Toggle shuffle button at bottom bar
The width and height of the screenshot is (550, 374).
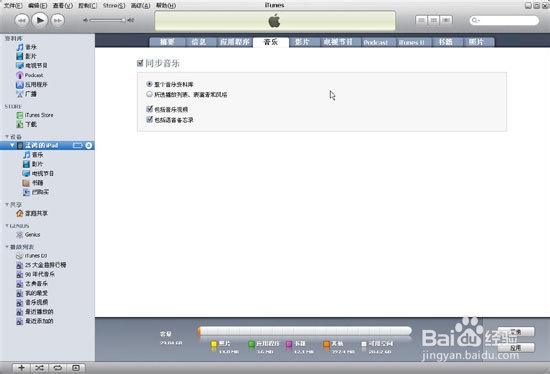(39, 368)
